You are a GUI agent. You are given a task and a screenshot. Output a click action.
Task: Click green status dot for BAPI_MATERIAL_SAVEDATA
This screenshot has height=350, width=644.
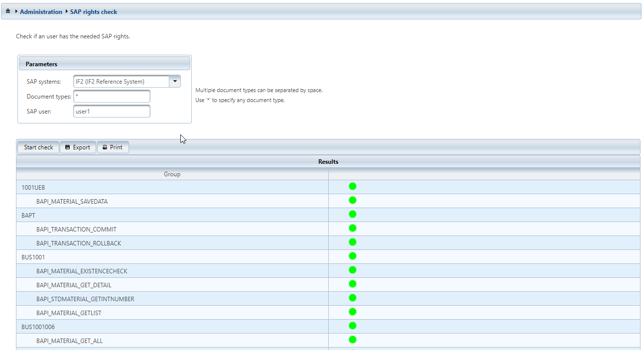point(353,201)
